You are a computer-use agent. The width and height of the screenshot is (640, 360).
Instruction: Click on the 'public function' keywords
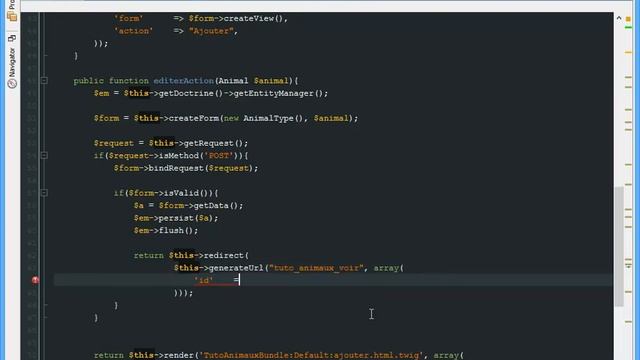111,81
